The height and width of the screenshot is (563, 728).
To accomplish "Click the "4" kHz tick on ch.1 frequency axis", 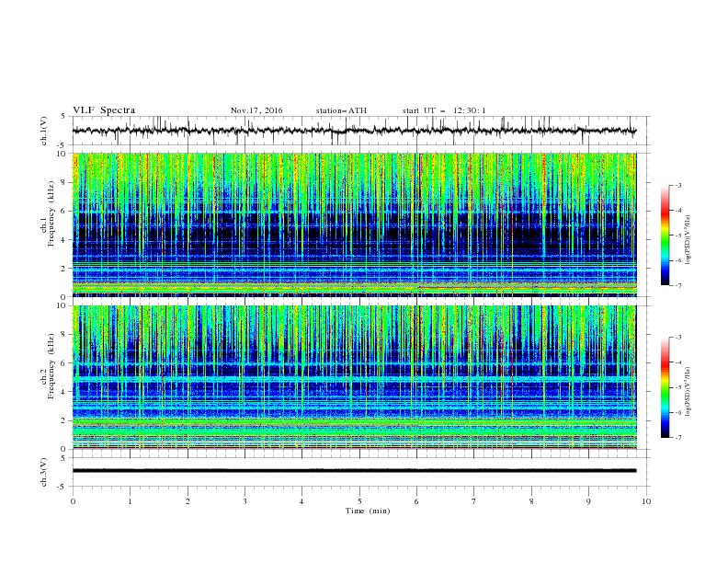I will [x=65, y=240].
